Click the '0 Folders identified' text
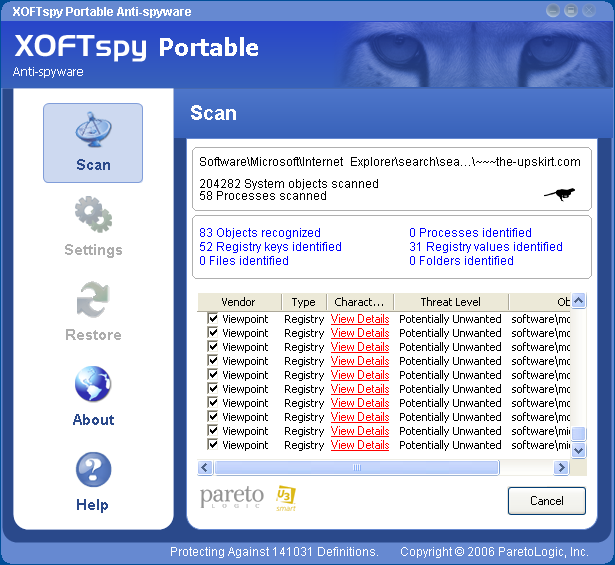Screen dimensions: 615x565 (461, 261)
